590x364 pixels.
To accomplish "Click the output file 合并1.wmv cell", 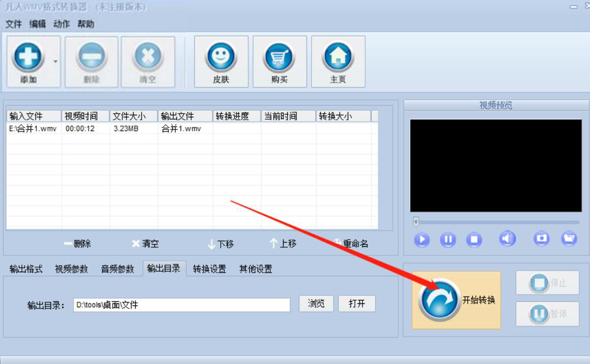I will click(182, 128).
